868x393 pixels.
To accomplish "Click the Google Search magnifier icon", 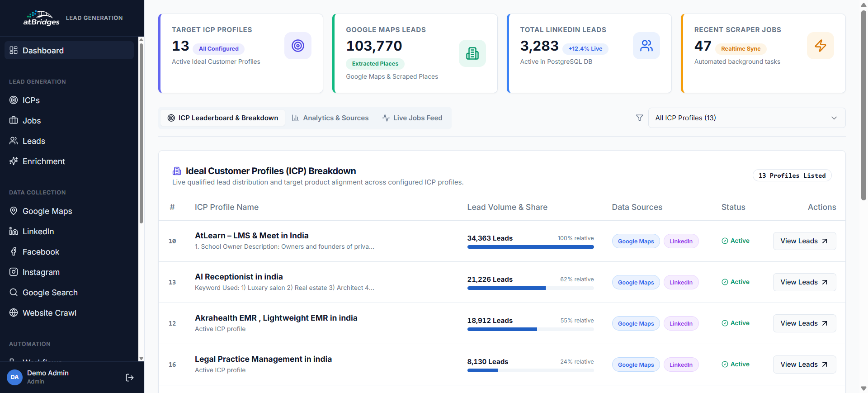I will [x=14, y=292].
